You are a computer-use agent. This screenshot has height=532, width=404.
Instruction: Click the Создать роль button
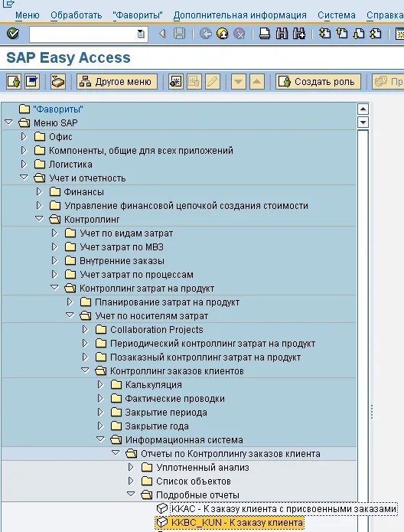point(318,82)
